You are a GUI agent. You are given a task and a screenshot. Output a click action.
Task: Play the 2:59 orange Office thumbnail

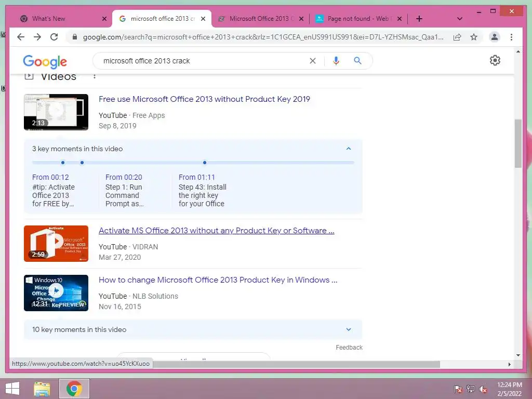[x=56, y=244]
